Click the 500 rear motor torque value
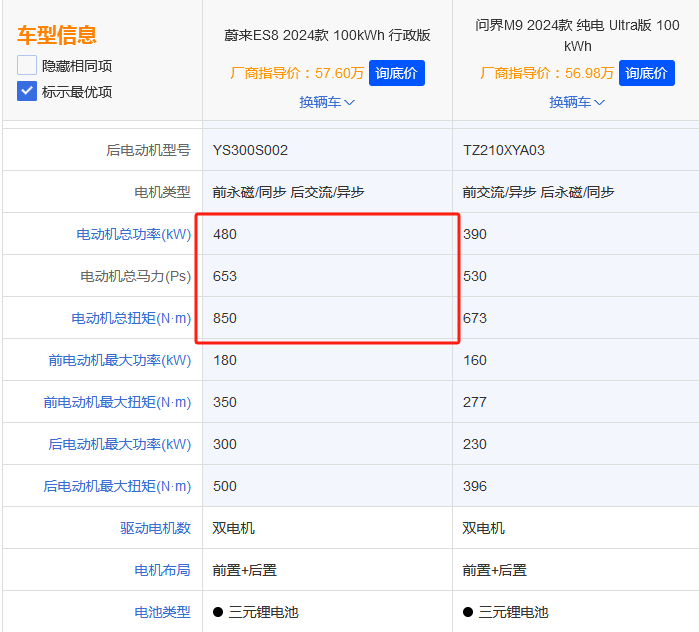This screenshot has height=632, width=699. click(x=225, y=486)
